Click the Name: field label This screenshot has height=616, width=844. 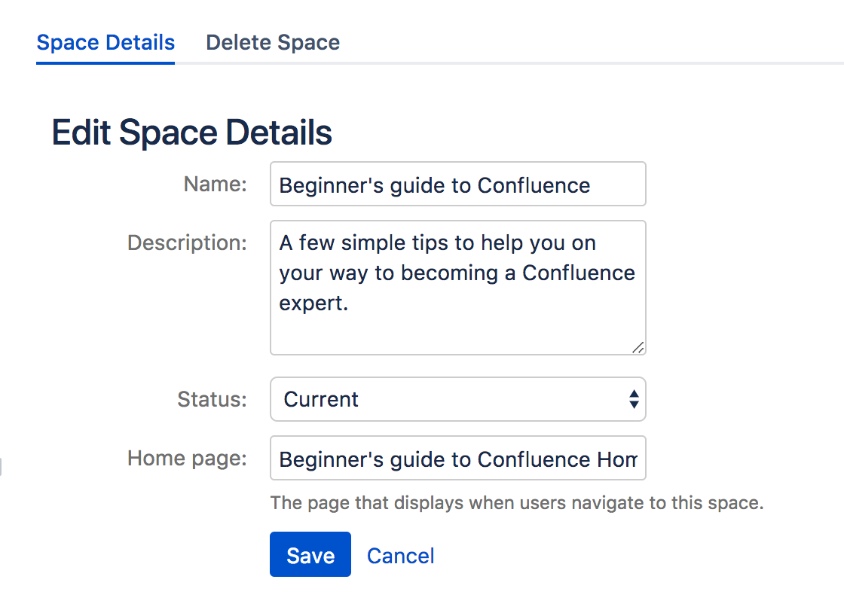215,184
